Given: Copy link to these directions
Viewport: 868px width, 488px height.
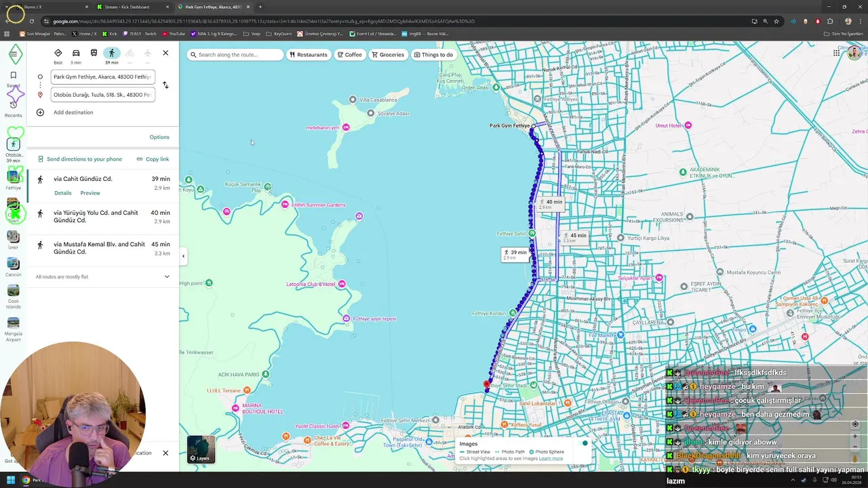Looking at the screenshot, I should click(153, 159).
